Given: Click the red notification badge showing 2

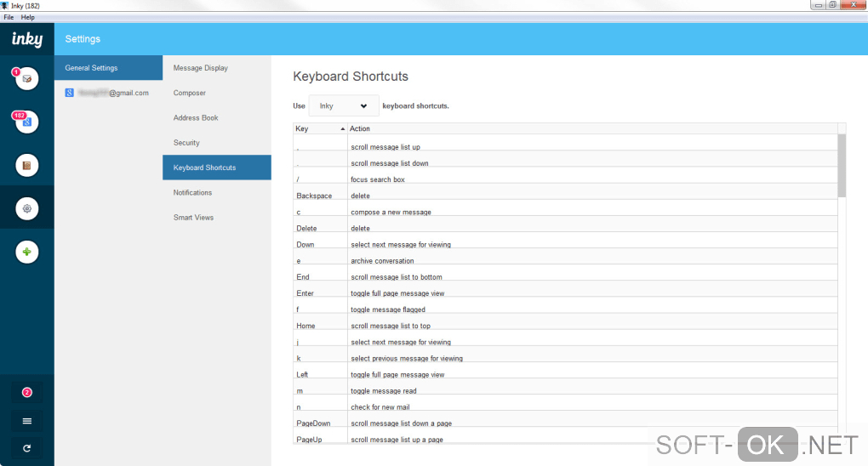Looking at the screenshot, I should (26, 392).
